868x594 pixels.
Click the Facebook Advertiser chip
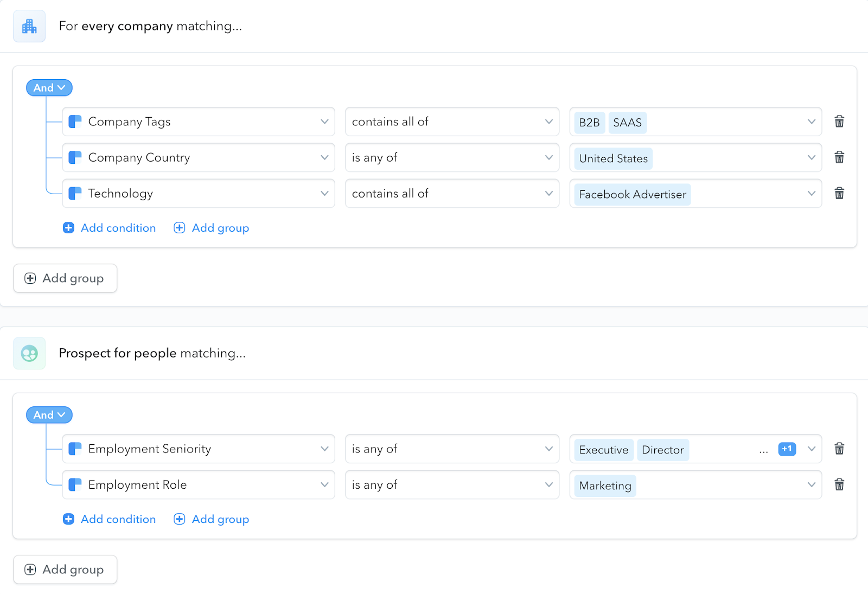pyautogui.click(x=633, y=194)
